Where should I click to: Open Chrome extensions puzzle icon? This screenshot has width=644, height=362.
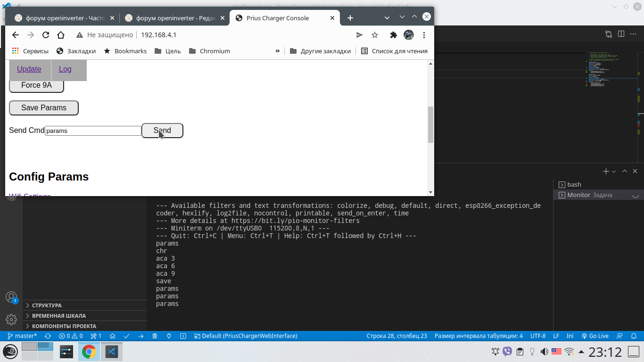(x=393, y=35)
